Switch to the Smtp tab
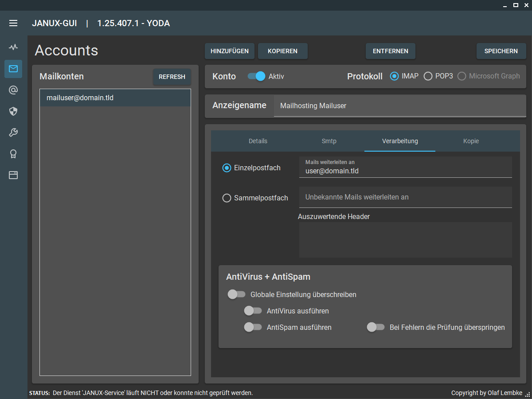Viewport: 532px width, 399px height. [x=329, y=141]
